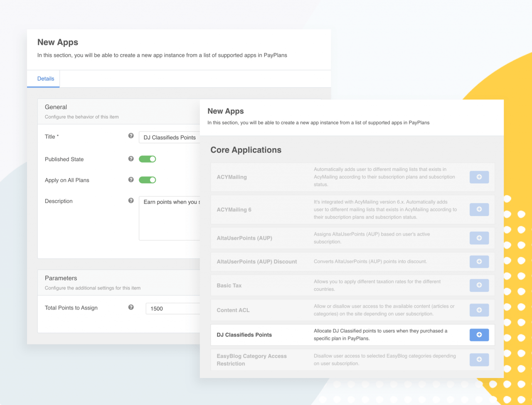This screenshot has height=405, width=532.
Task: Toggle the Published State switch
Action: pyautogui.click(x=148, y=159)
